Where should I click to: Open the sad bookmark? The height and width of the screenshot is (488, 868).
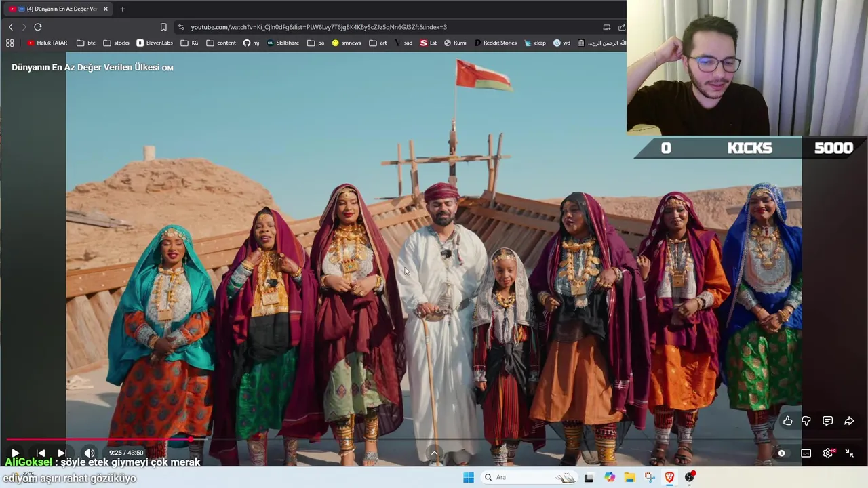click(403, 43)
